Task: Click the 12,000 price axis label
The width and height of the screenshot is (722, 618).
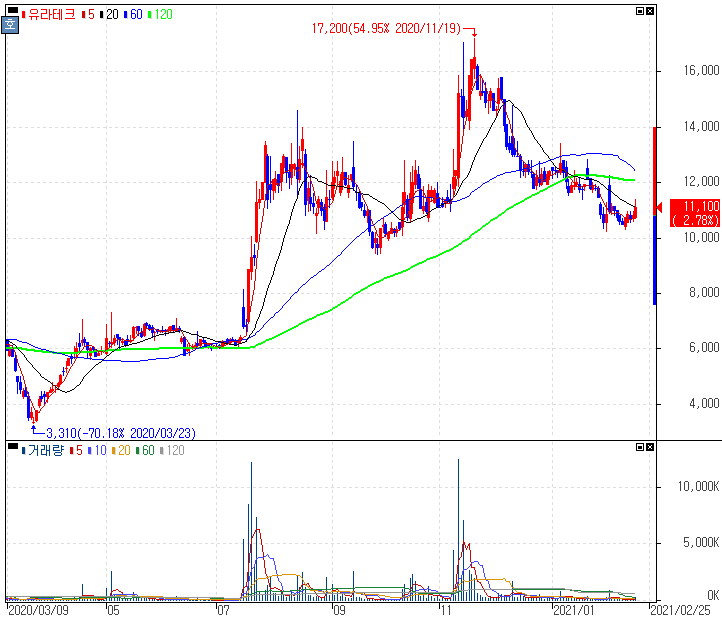Action: (701, 181)
